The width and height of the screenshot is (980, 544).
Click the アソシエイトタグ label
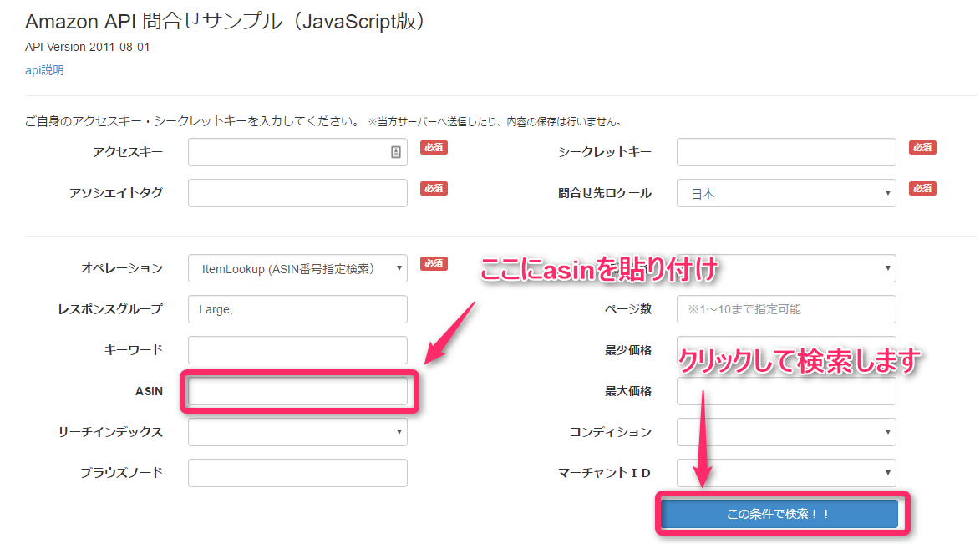[115, 193]
